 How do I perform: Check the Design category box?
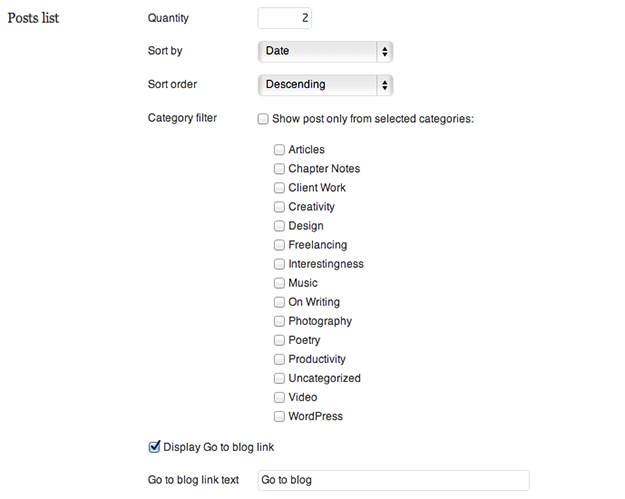click(280, 226)
